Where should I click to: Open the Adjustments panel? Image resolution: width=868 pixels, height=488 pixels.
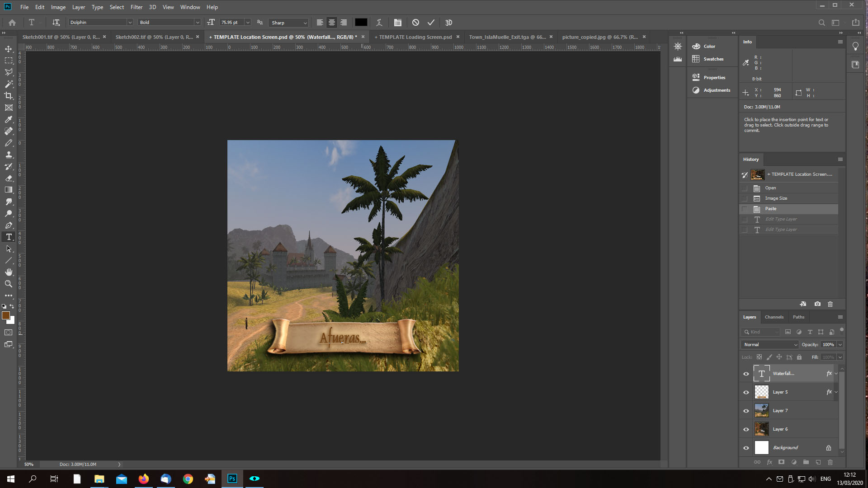click(717, 90)
